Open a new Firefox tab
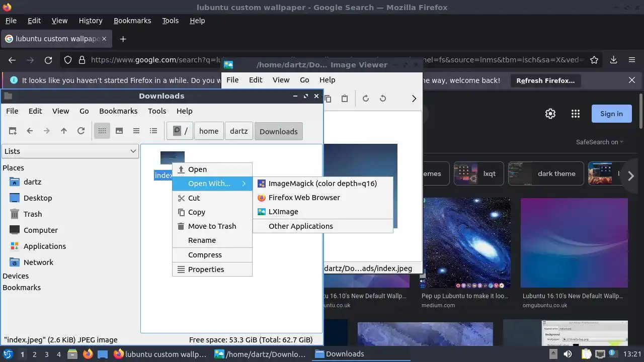644x362 pixels. click(x=123, y=39)
